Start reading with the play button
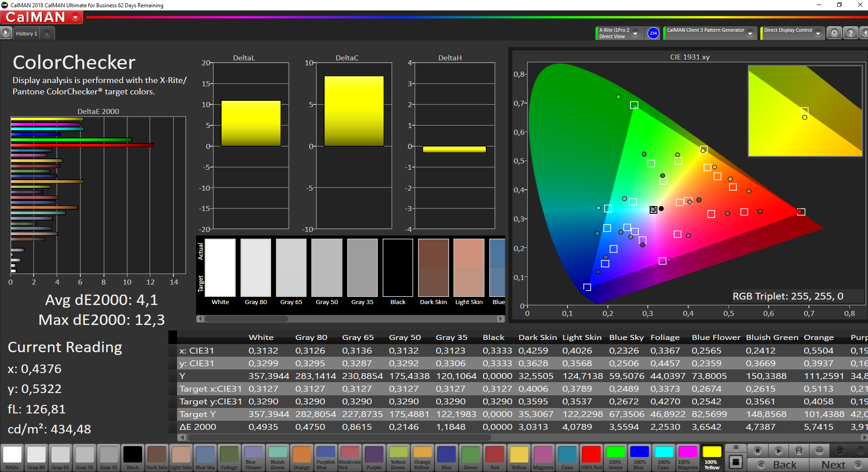868x472 pixels. pyautogui.click(x=778, y=451)
